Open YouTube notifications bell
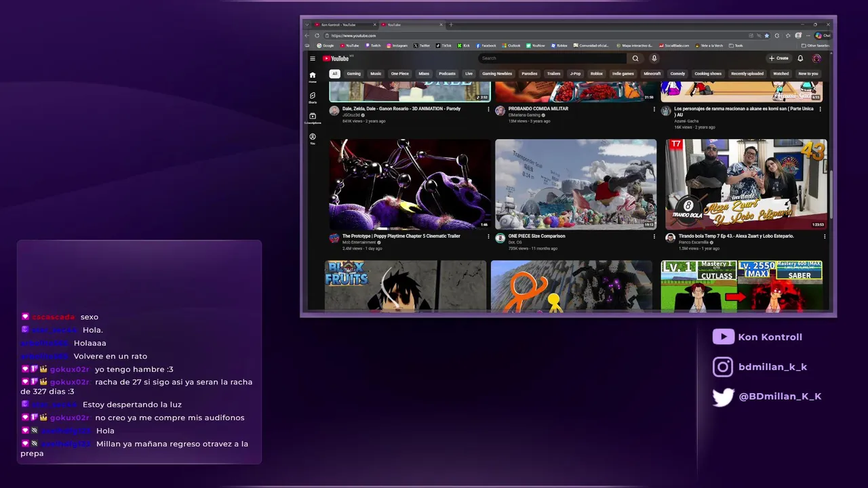The width and height of the screenshot is (868, 488). [800, 58]
